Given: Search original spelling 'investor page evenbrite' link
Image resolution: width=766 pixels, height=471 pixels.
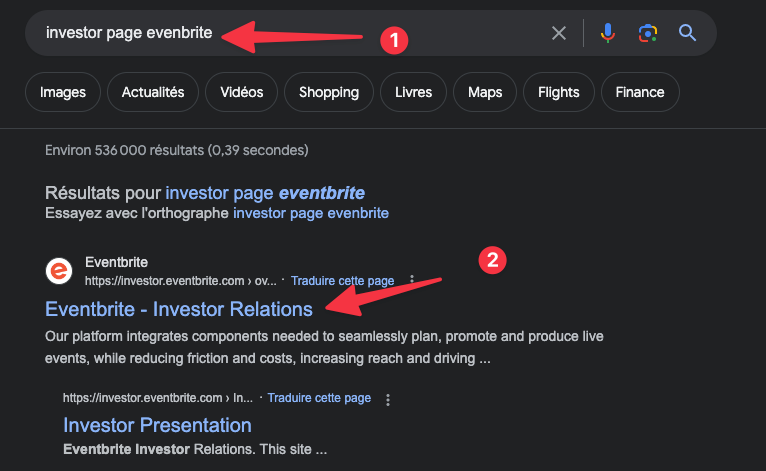Looking at the screenshot, I should 311,214.
